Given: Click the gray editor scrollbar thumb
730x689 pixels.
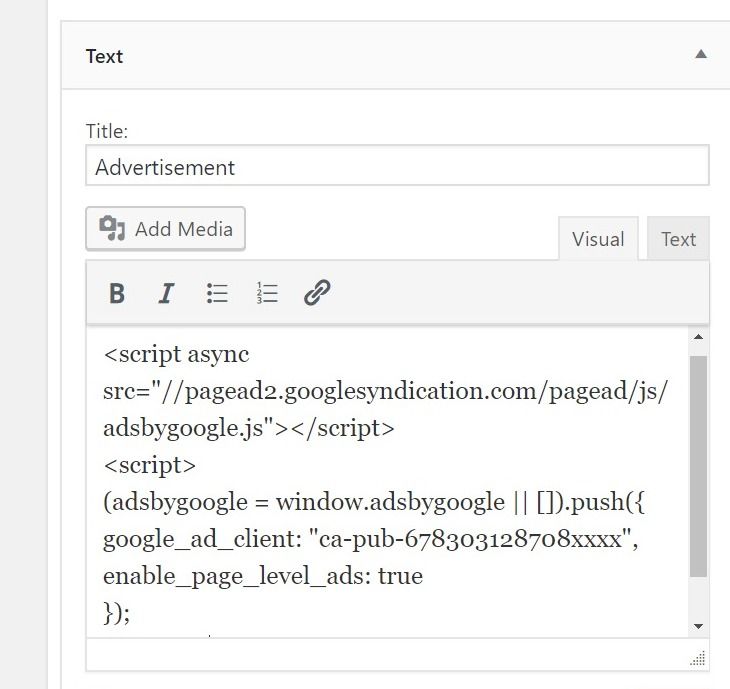Looking at the screenshot, I should pyautogui.click(x=698, y=466).
